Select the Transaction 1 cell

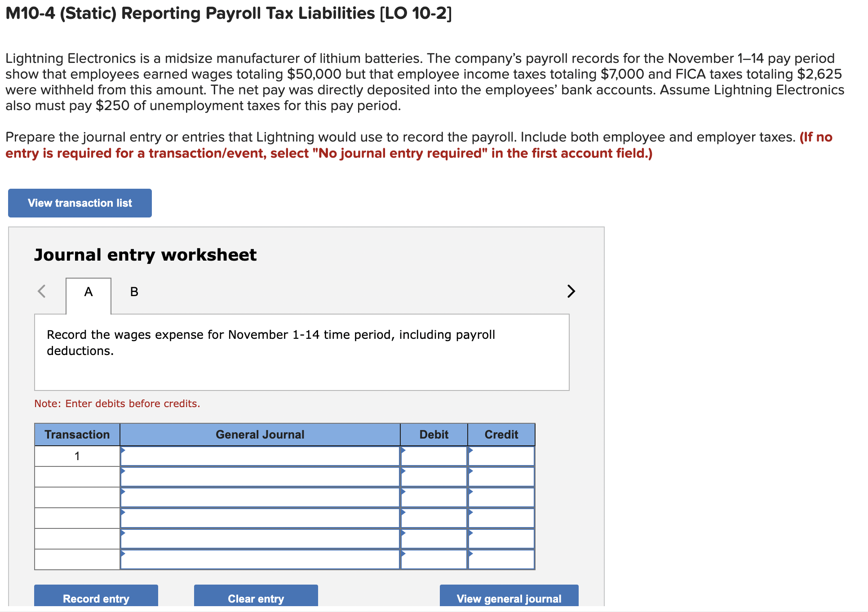coord(77,455)
